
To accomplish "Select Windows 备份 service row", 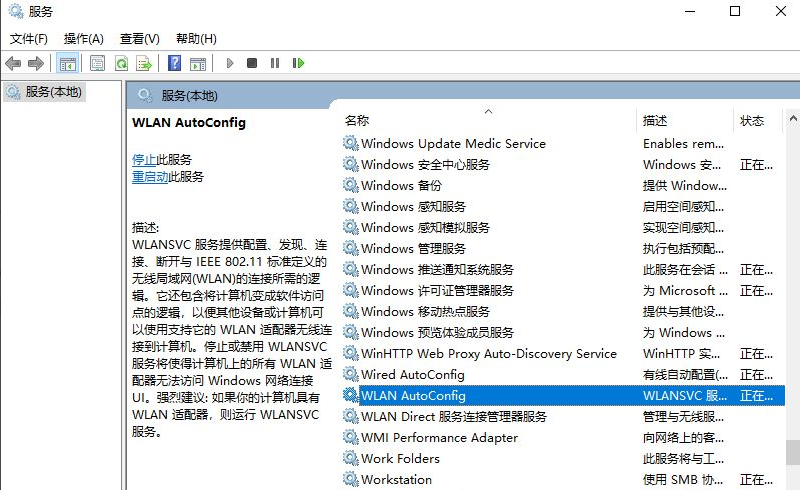I will (x=563, y=185).
